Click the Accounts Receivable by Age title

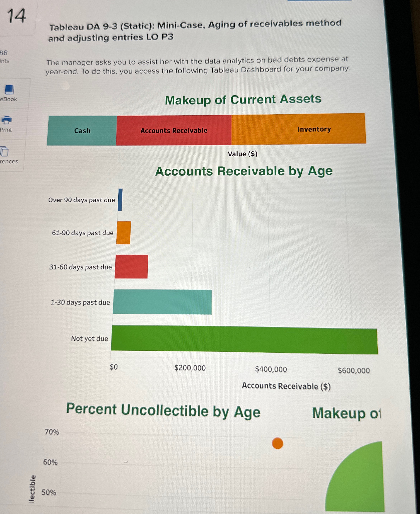244,171
